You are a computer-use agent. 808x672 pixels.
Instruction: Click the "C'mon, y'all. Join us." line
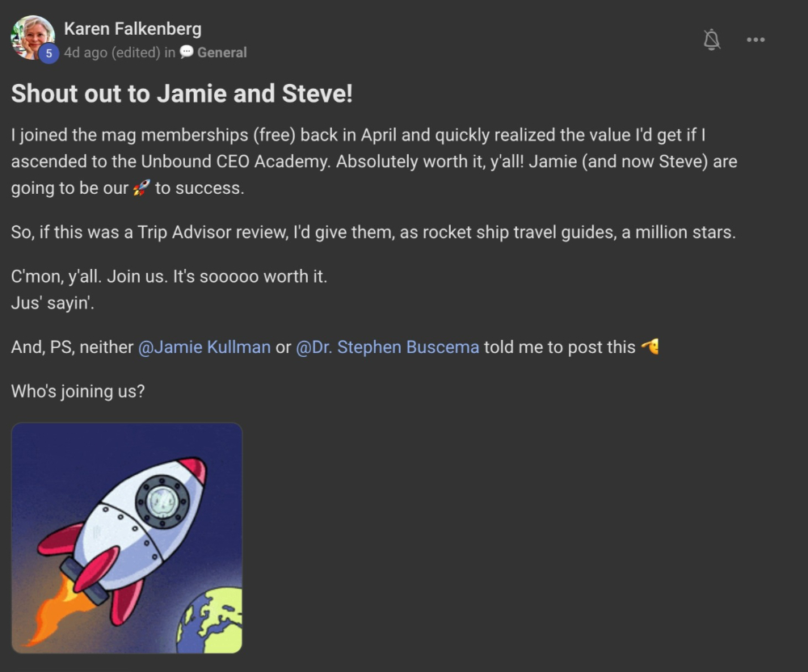pyautogui.click(x=169, y=276)
